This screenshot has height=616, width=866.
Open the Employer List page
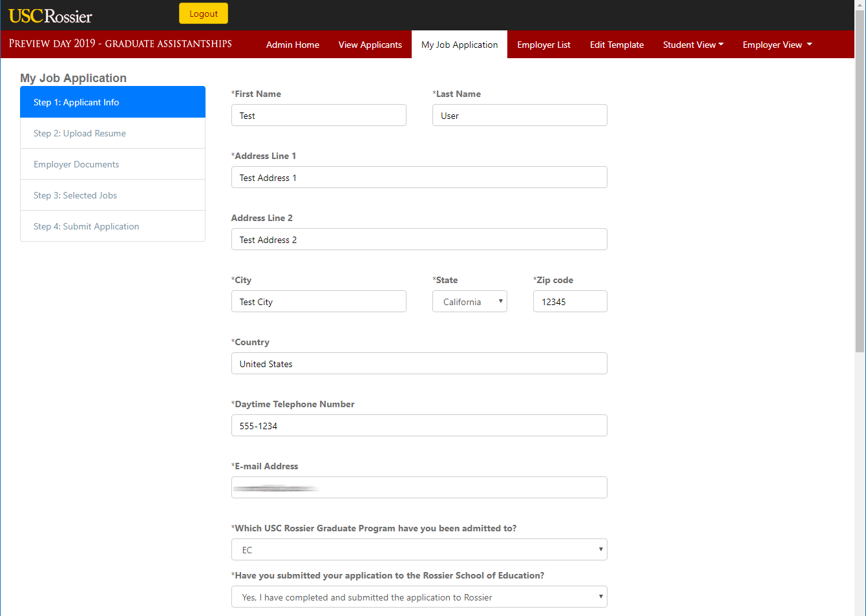pyautogui.click(x=544, y=45)
